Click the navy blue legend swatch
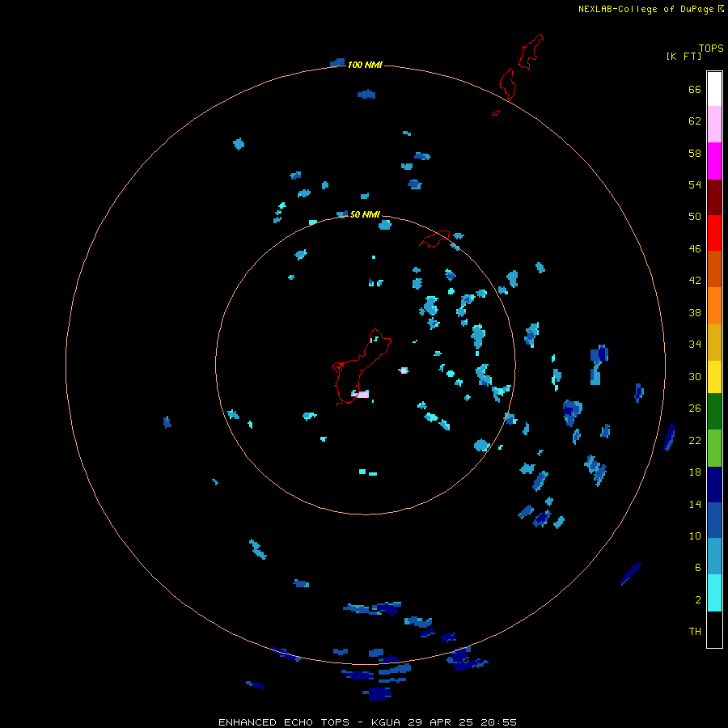This screenshot has height=728, width=728. click(x=714, y=485)
